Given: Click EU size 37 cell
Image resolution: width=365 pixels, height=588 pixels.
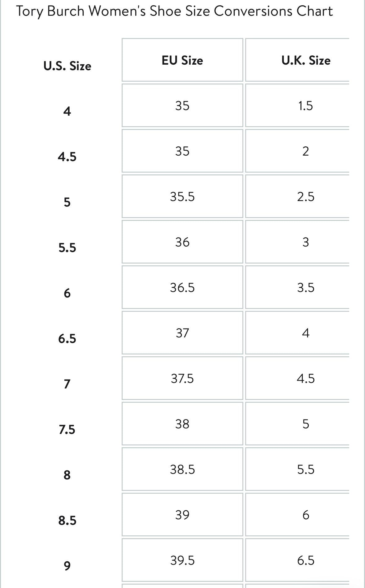Looking at the screenshot, I should coord(182,333).
